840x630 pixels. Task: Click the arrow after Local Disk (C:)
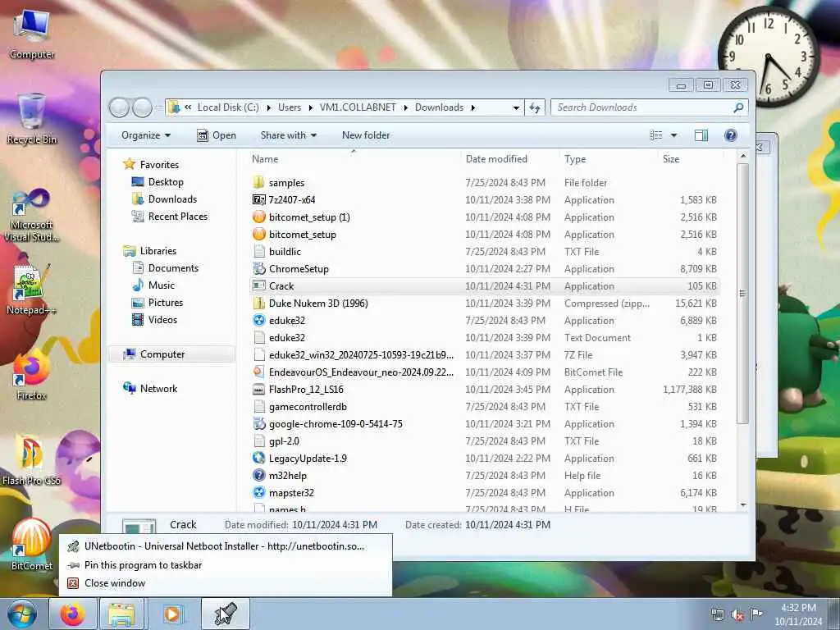268,107
